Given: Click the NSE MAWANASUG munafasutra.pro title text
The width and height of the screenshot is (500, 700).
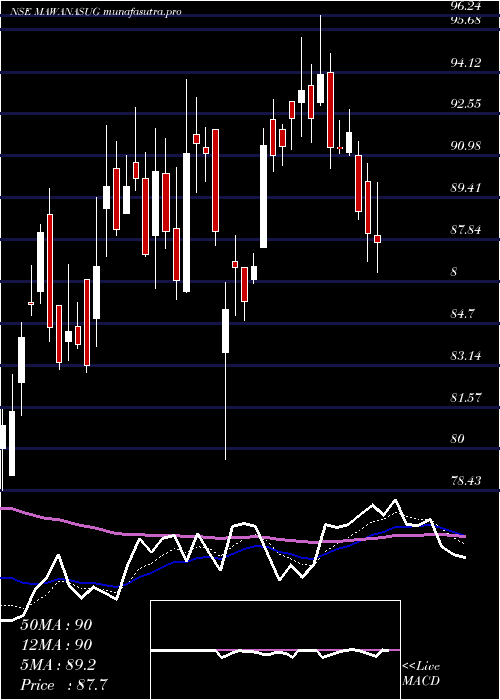Looking at the screenshot, I should tap(96, 12).
